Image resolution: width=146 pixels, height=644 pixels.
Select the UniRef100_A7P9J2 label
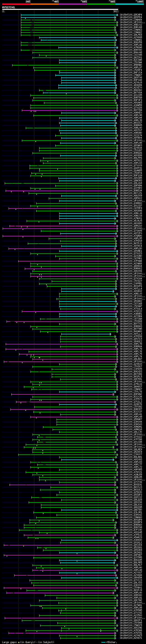tap(131, 535)
